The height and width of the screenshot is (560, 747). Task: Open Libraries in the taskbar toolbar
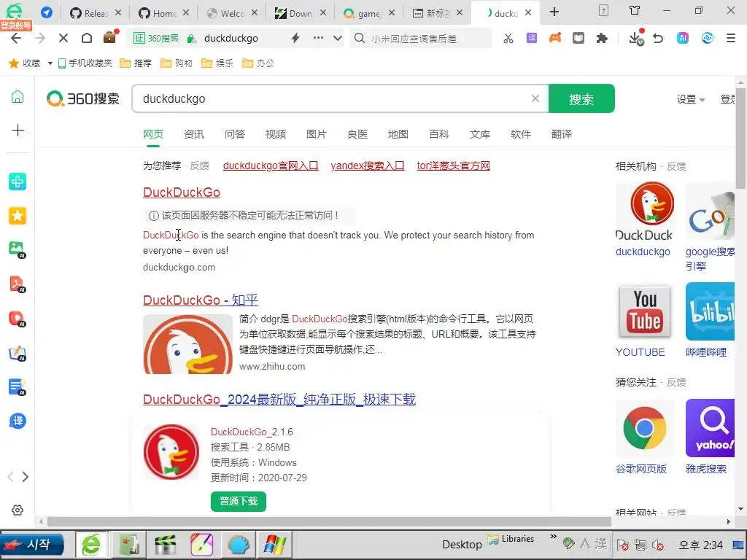tap(511, 539)
